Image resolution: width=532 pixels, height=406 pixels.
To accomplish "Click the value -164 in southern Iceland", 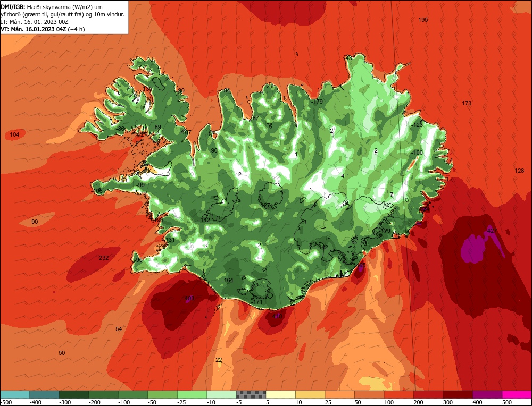I will [x=228, y=280].
